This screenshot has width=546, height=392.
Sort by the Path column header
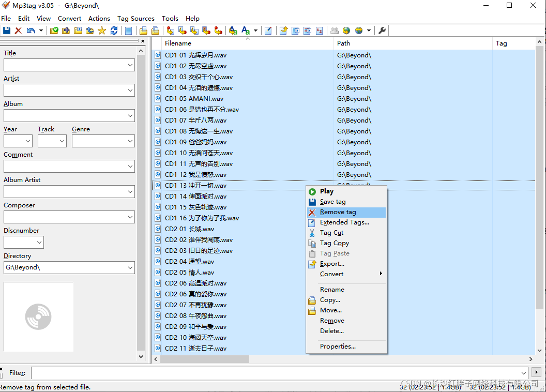[x=413, y=43]
